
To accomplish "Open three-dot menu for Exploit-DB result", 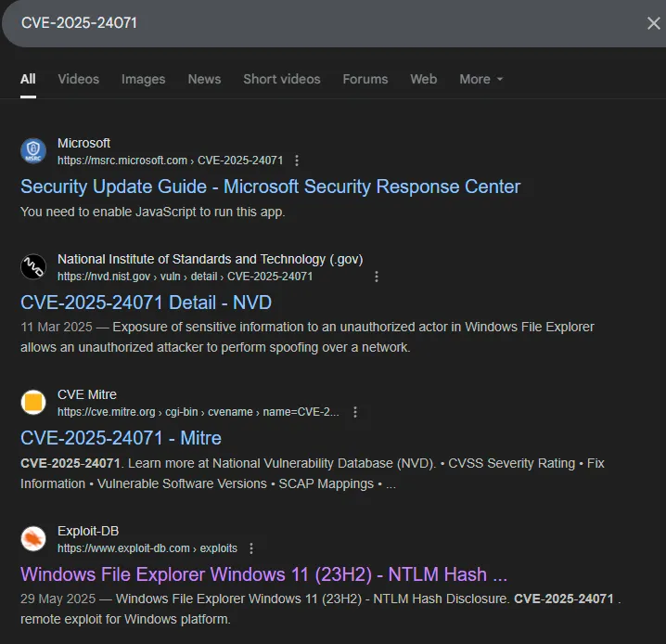I will [x=250, y=548].
